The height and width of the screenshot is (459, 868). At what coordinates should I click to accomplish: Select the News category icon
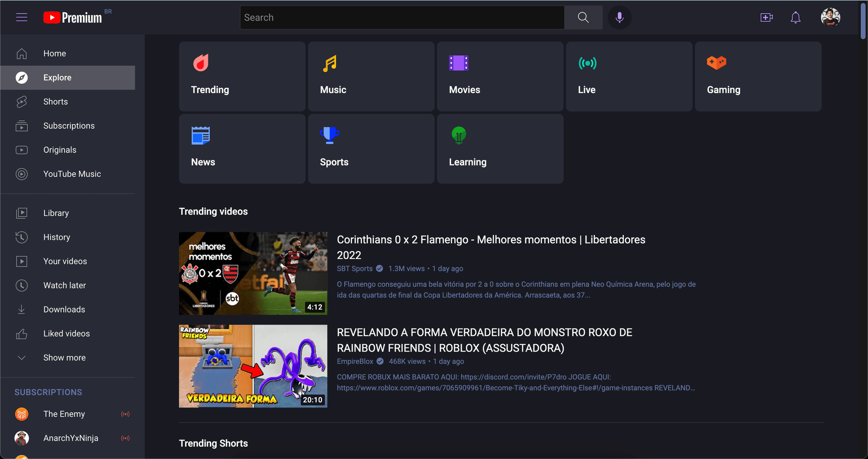tap(201, 135)
